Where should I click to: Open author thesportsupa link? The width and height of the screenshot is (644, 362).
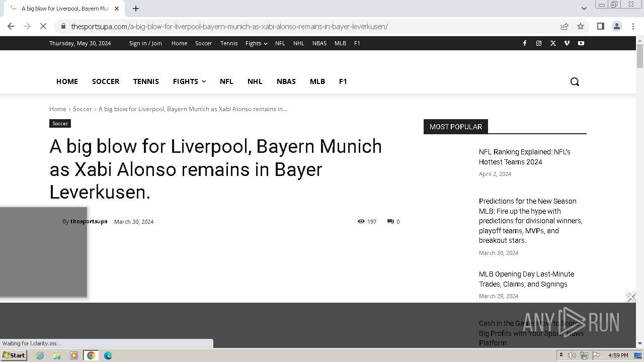point(89,221)
